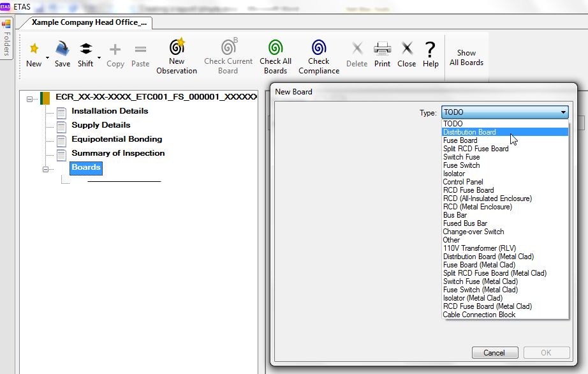Click the Close toolbar icon
This screenshot has height=374, width=588.
click(407, 49)
